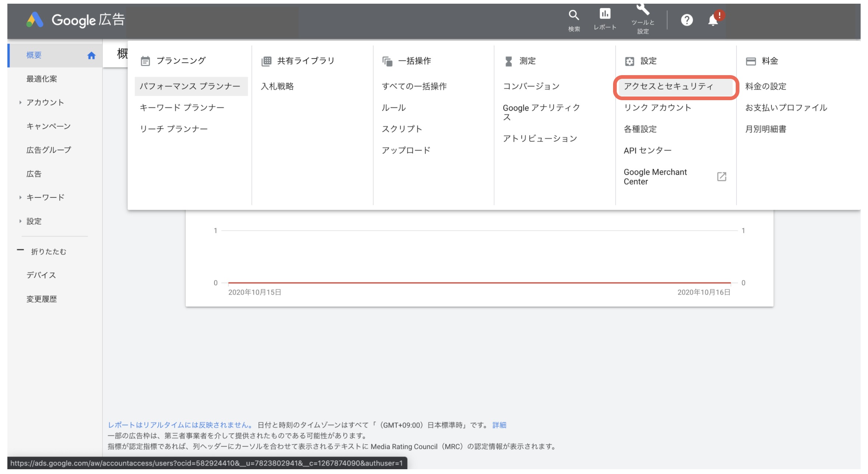
Task: Expand the 設定 sidebar section arrow
Action: (21, 221)
